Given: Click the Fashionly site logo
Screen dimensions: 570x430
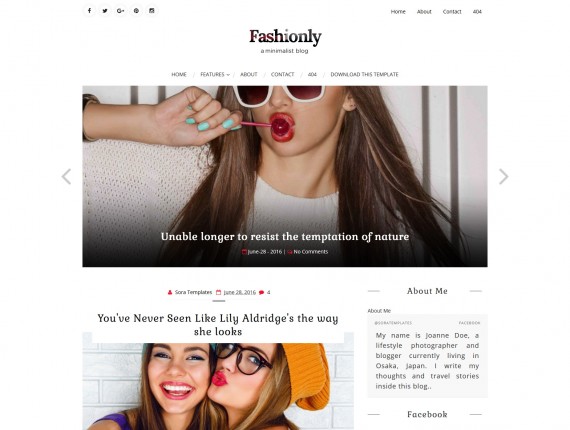Looking at the screenshot, I should (285, 37).
